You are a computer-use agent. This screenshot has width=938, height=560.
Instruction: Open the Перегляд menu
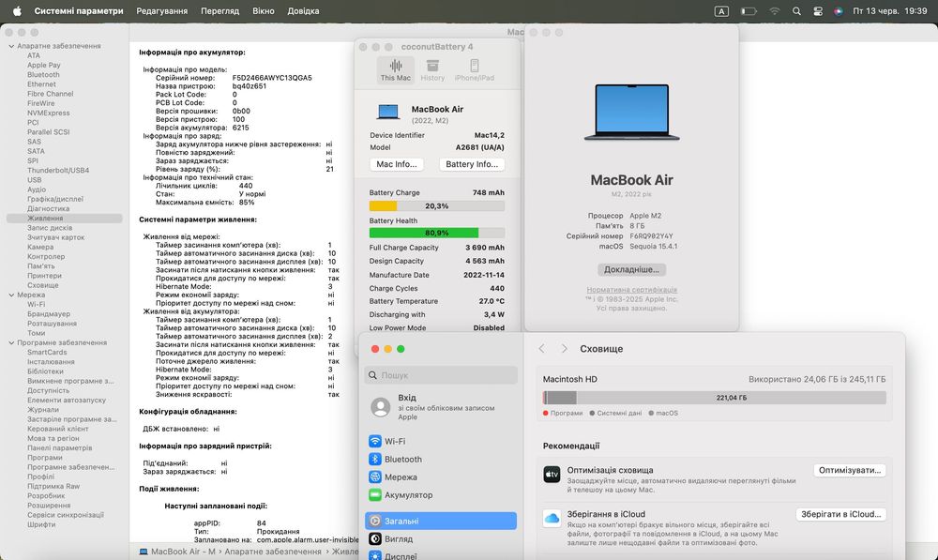220,10
